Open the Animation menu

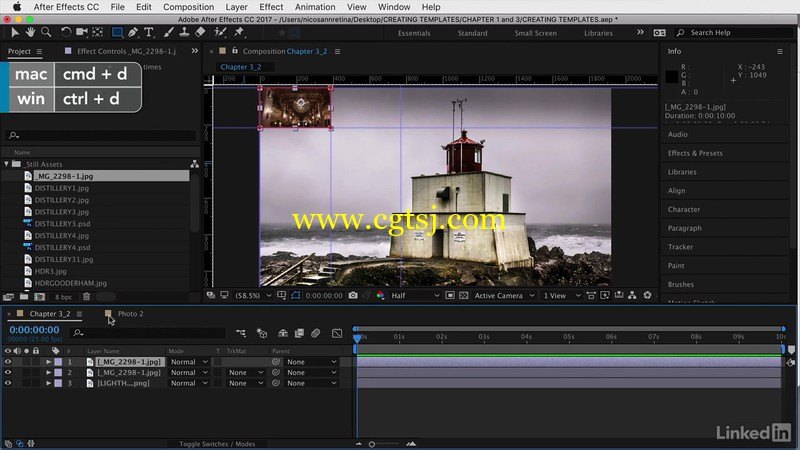point(315,7)
